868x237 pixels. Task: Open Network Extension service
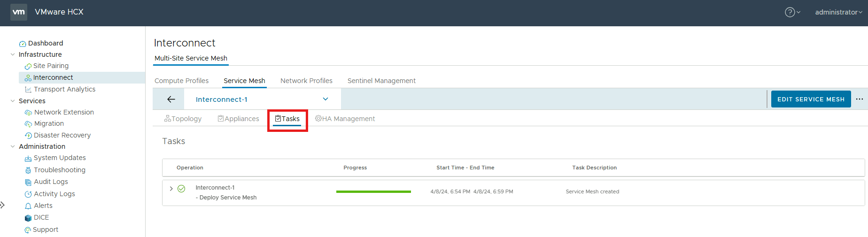click(x=64, y=112)
